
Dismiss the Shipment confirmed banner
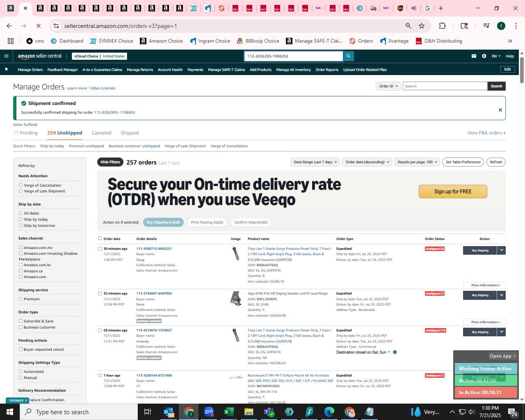[x=500, y=110]
